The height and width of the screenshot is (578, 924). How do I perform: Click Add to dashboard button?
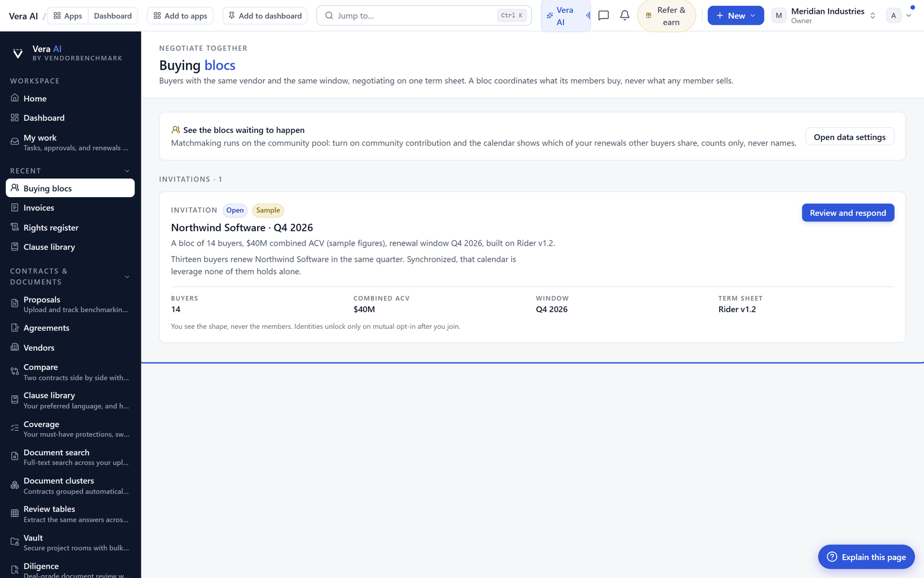click(x=265, y=16)
